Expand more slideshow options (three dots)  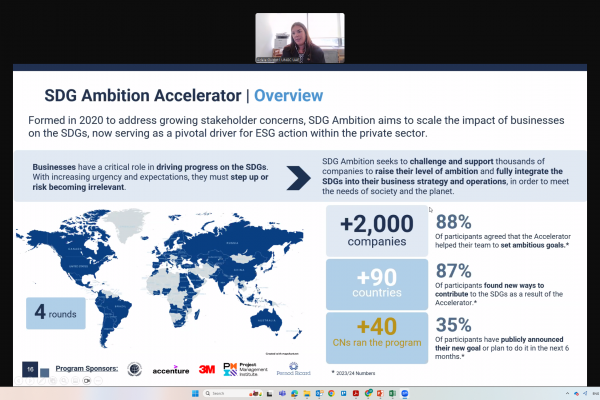coord(97,380)
